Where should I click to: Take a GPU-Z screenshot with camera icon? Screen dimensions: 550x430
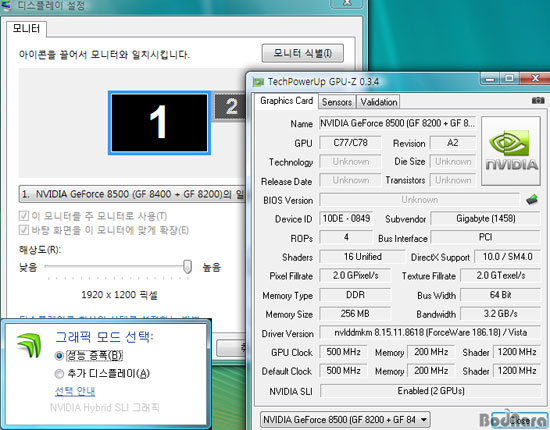[x=538, y=101]
